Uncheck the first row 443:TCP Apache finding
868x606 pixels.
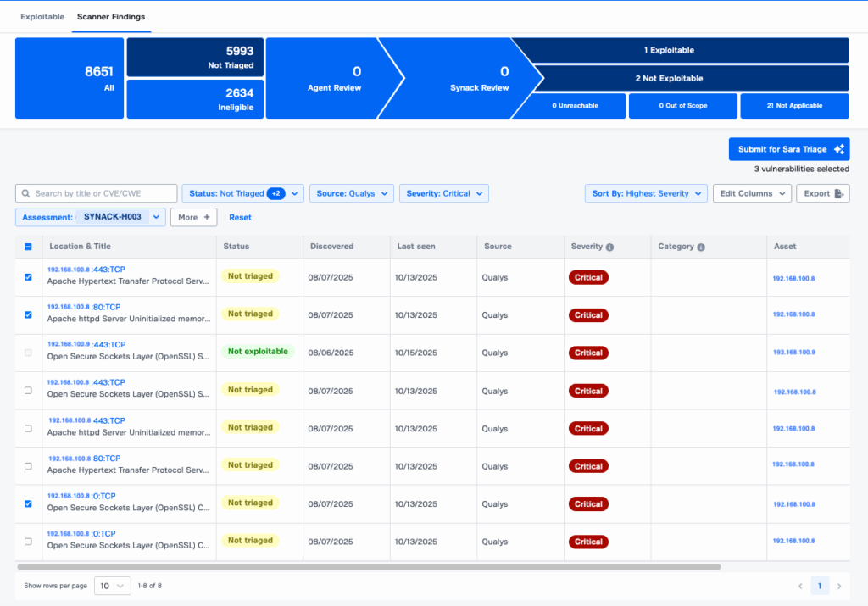[28, 277]
